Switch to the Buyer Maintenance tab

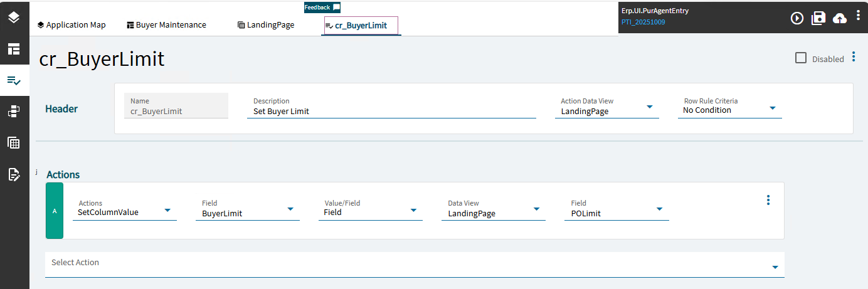[x=166, y=25]
